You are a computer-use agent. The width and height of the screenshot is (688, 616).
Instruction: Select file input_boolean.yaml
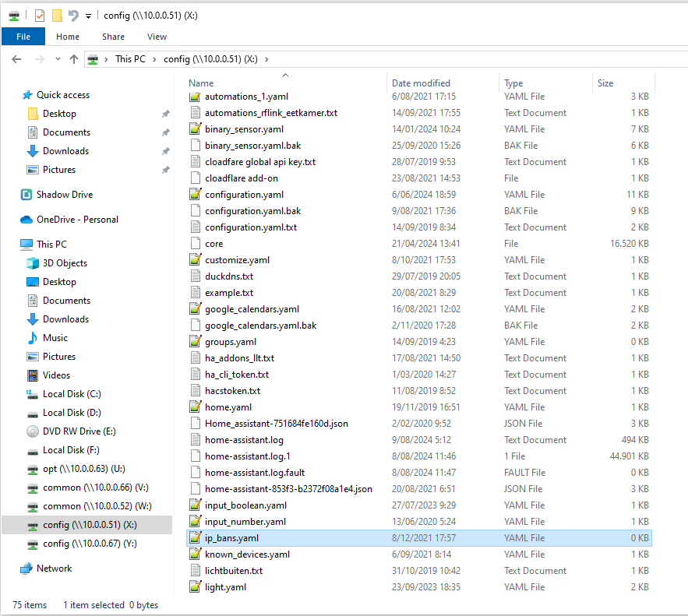pyautogui.click(x=245, y=505)
